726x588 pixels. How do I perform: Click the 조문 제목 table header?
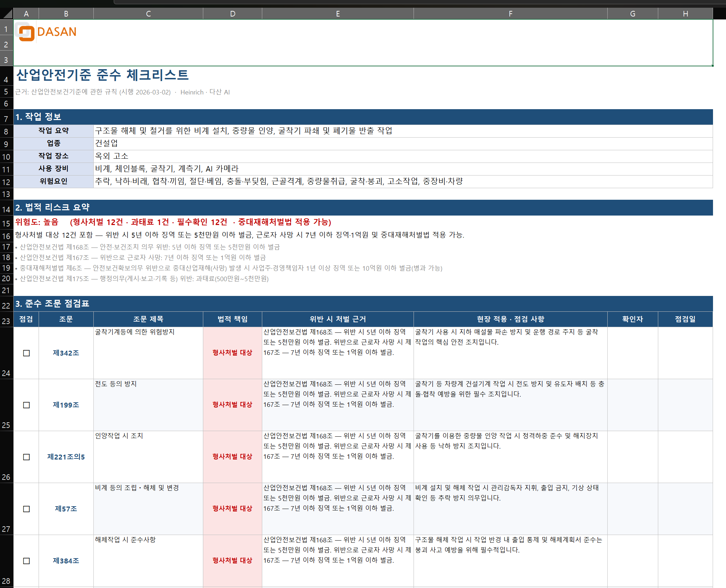(148, 319)
